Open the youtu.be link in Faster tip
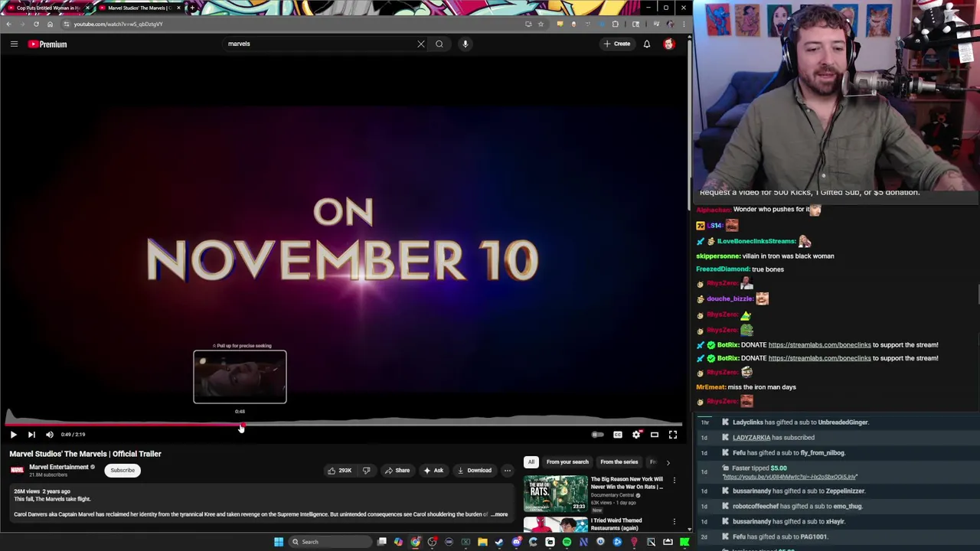 (x=789, y=477)
